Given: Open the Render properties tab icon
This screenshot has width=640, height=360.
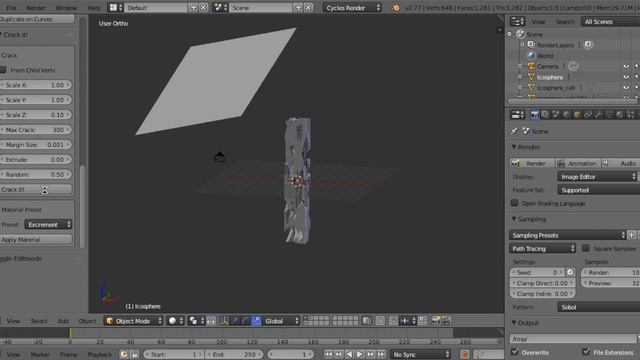Looking at the screenshot, I should [x=534, y=115].
